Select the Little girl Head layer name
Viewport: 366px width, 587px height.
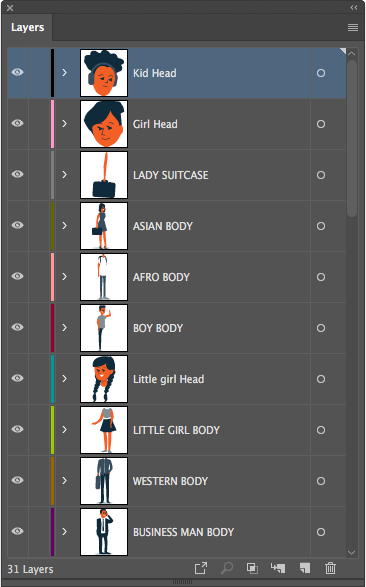(168, 379)
